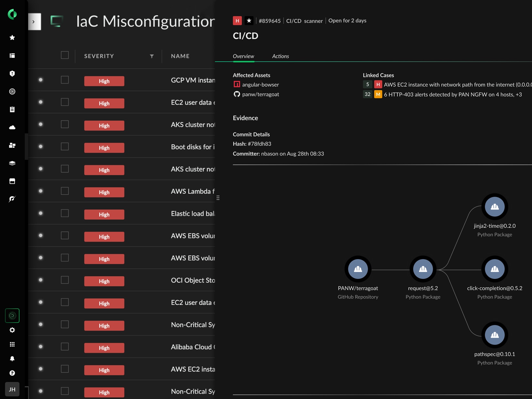Open the Severity column filter
Image resolution: width=532 pixels, height=399 pixels.
(x=152, y=56)
